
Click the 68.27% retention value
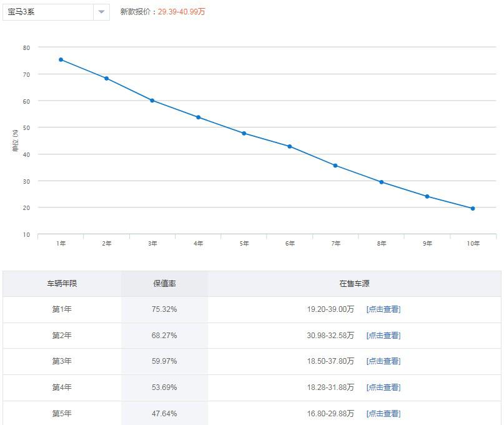(x=164, y=336)
